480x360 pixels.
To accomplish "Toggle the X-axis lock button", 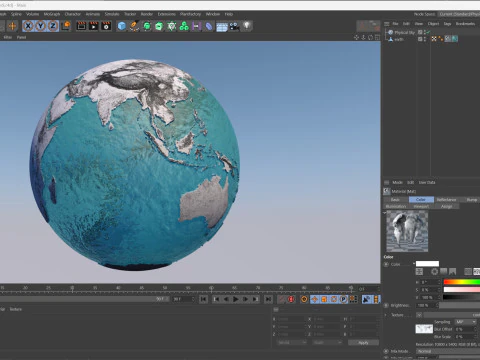I will coord(28,26).
